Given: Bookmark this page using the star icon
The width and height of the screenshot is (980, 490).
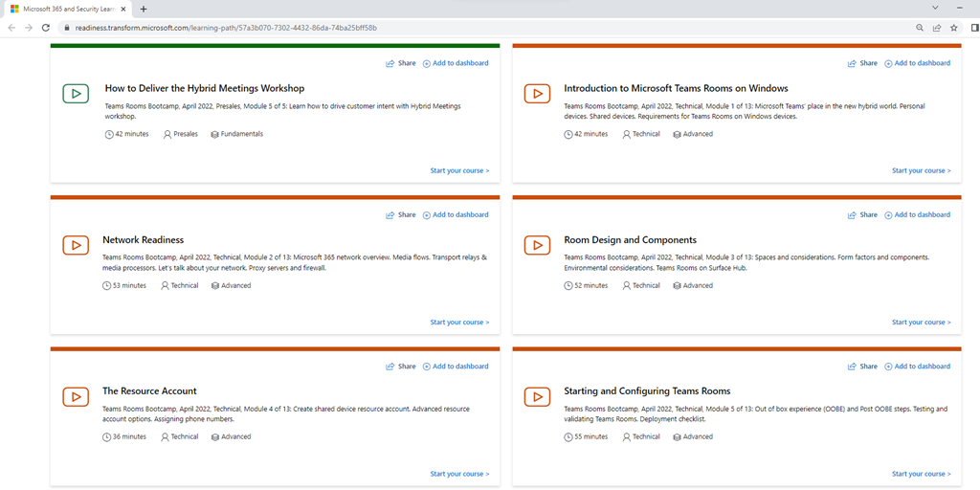Looking at the screenshot, I should point(953,28).
